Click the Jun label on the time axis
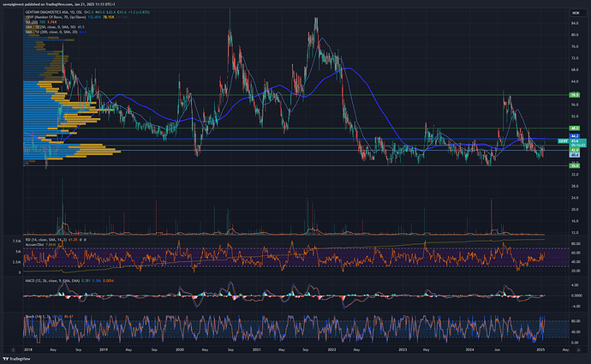Image resolution: width=591 pixels, height=364 pixels. (497, 349)
